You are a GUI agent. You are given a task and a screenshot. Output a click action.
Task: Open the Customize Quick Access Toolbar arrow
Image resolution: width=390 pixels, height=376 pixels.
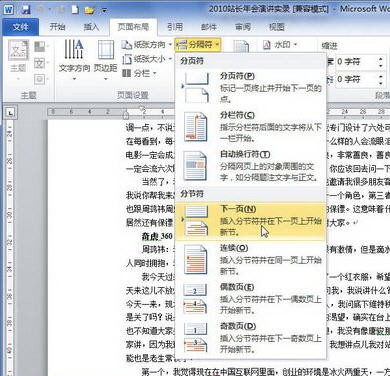(104, 11)
